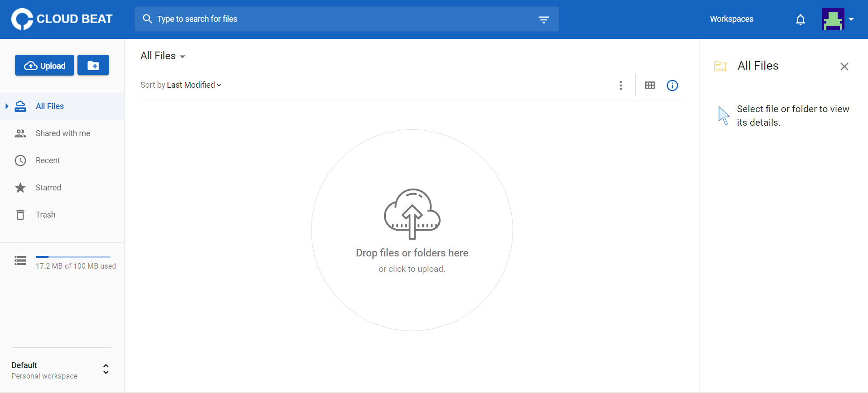Click Shared with me people icon
This screenshot has height=393, width=868.
click(20, 133)
